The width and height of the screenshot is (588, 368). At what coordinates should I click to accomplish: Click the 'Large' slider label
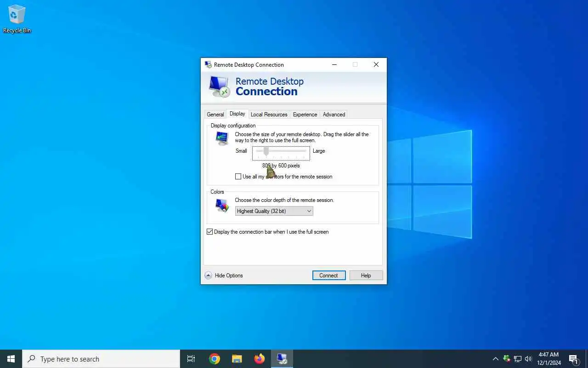pyautogui.click(x=319, y=151)
